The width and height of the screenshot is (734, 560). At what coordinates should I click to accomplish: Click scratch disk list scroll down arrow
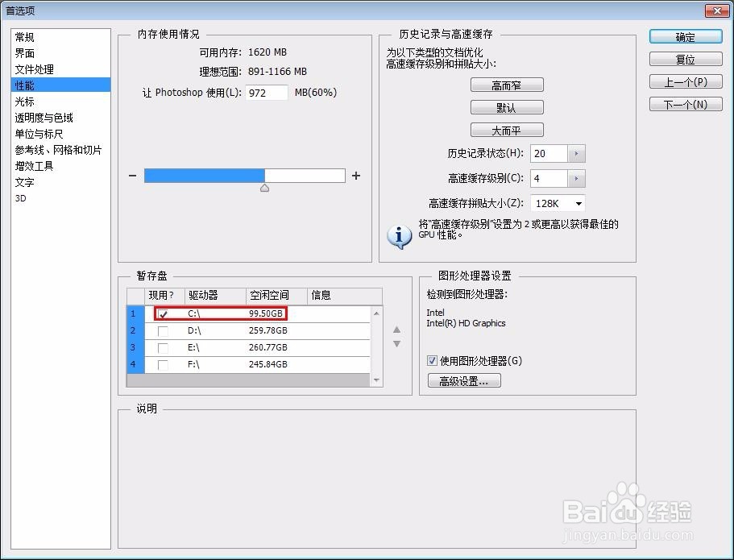tap(376, 380)
